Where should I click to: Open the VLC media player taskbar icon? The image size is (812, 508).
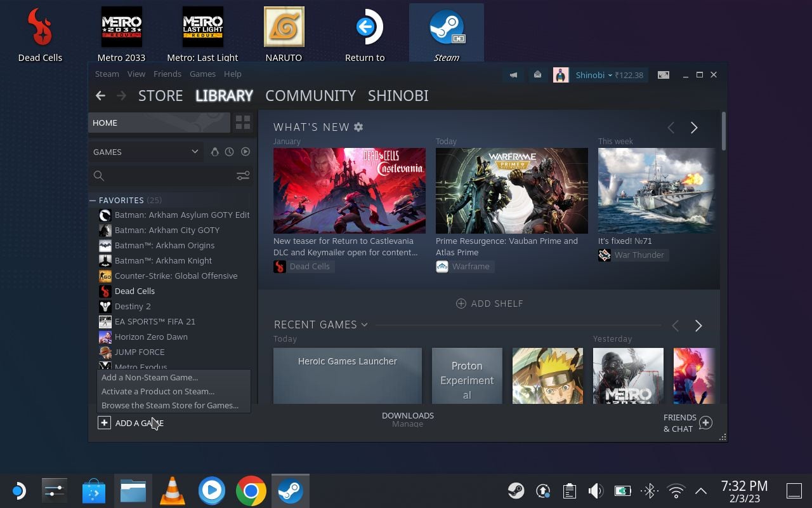(172, 491)
